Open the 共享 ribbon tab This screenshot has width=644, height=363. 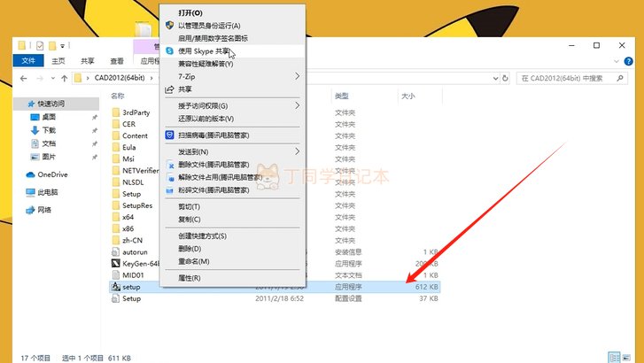click(88, 61)
